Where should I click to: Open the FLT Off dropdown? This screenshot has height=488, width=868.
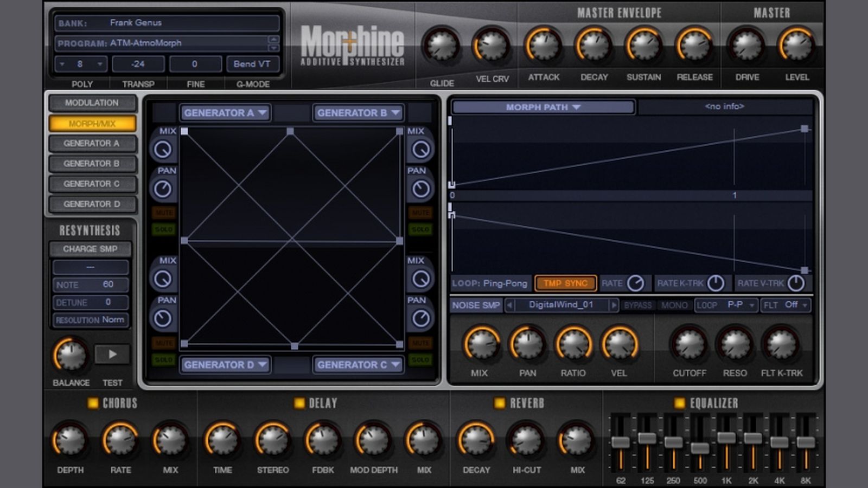(786, 305)
